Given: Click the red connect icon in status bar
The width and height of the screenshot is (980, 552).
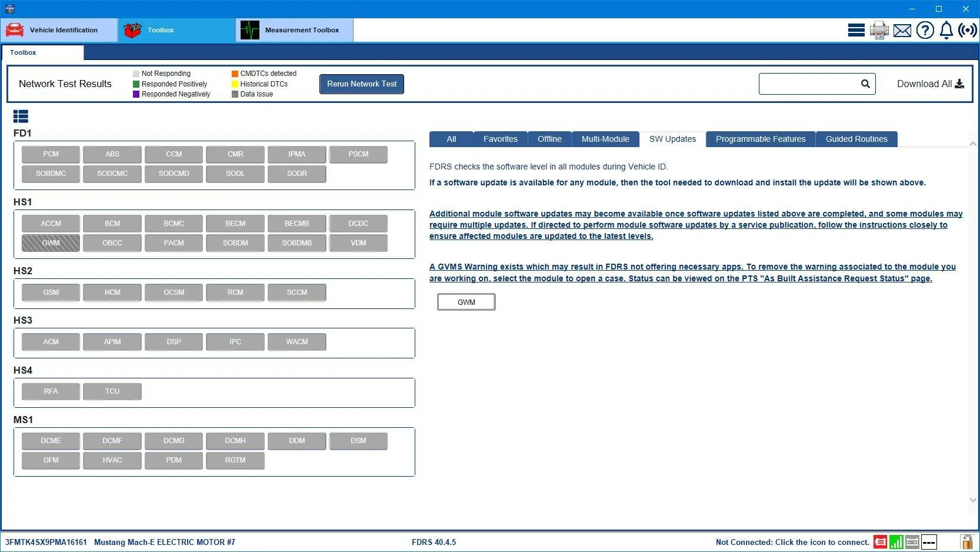Looking at the screenshot, I should coord(880,542).
